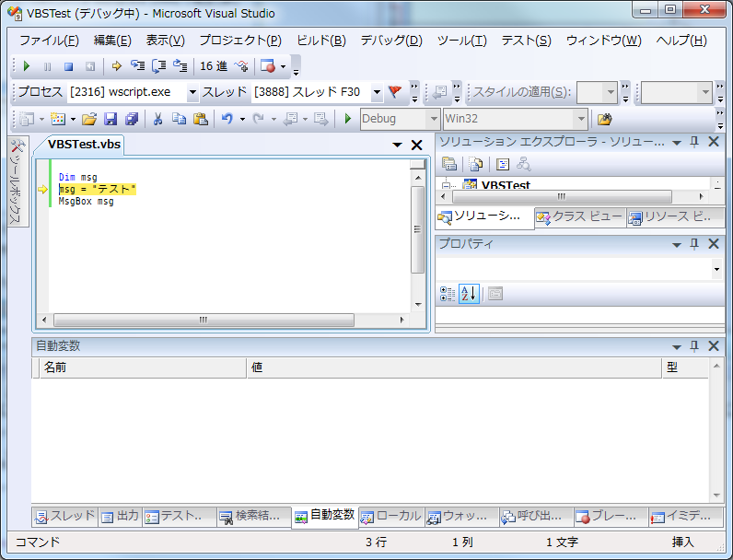This screenshot has width=733, height=560.
Task: Switch to the スレッド bottom tab
Action: (x=65, y=517)
